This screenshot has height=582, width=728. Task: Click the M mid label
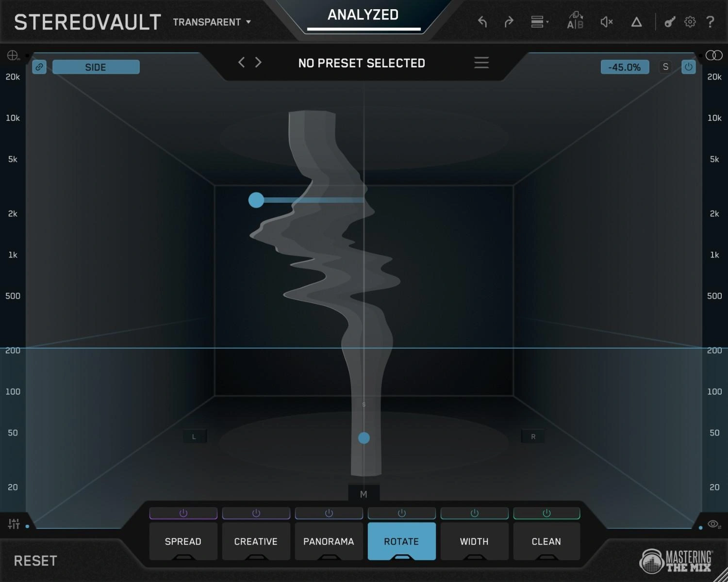pyautogui.click(x=364, y=494)
